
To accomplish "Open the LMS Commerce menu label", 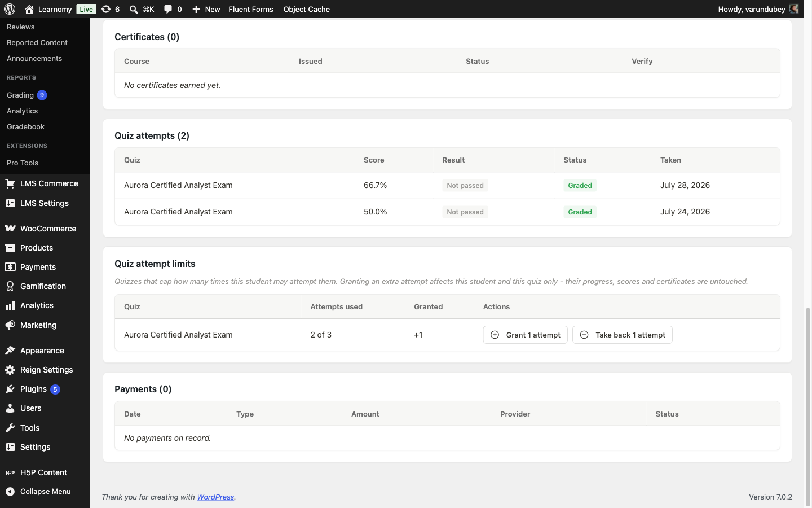I will (x=49, y=183).
